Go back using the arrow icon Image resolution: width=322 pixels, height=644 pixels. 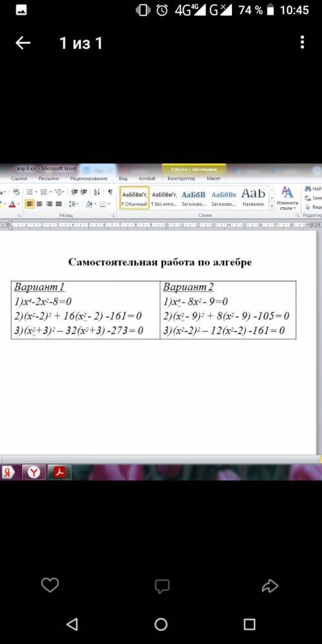(x=23, y=43)
